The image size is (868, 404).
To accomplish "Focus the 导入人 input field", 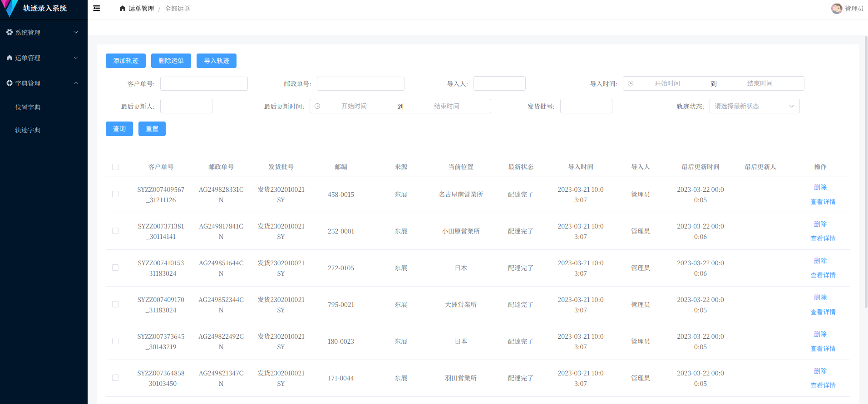I will tap(499, 83).
